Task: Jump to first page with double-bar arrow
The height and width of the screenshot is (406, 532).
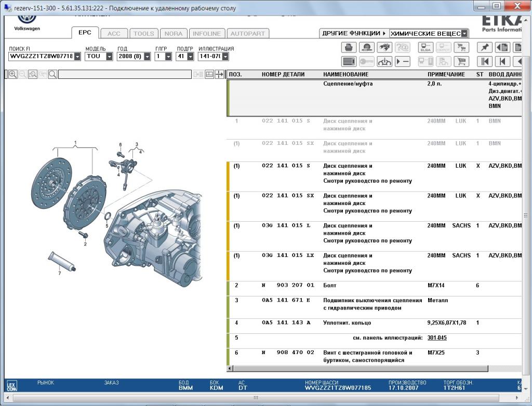Action: (x=485, y=61)
